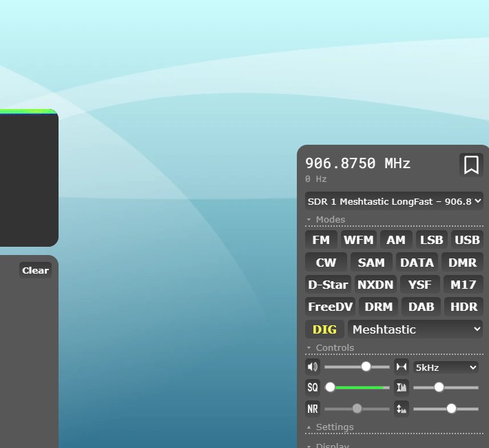
Task: Collapse the Modes section
Action: pyautogui.click(x=331, y=219)
